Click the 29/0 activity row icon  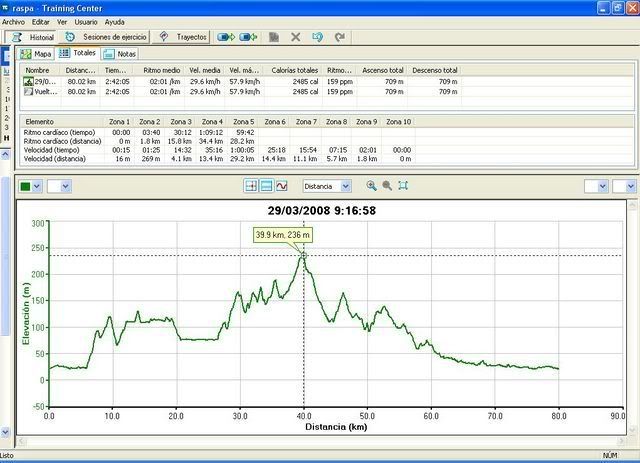28,82
